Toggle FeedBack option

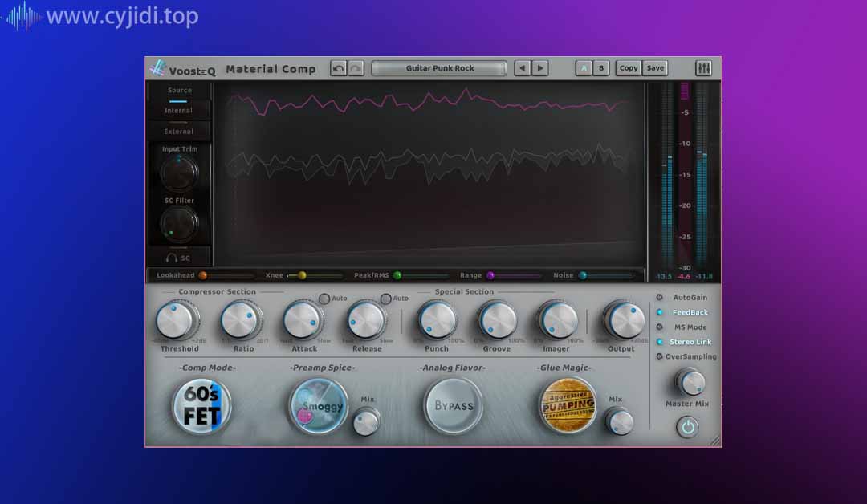point(683,312)
